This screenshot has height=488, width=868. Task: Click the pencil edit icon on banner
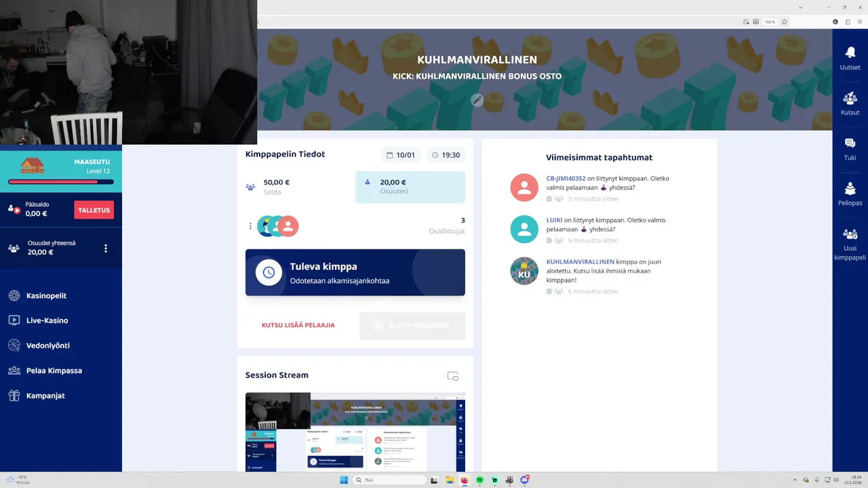(x=477, y=100)
